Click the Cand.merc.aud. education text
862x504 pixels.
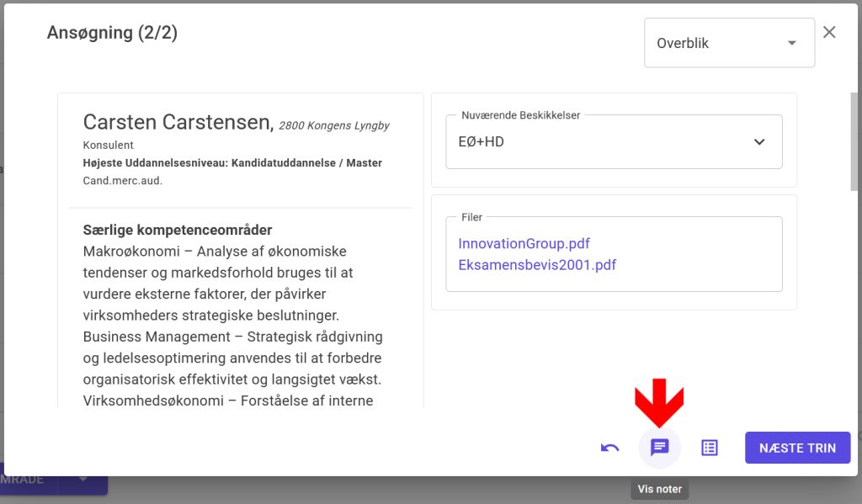click(122, 180)
